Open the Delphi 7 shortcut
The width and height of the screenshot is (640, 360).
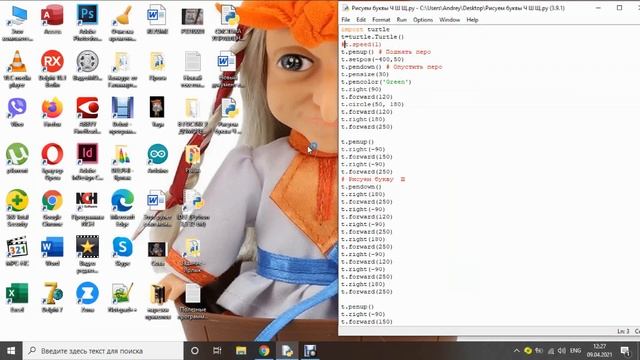pyautogui.click(x=52, y=298)
